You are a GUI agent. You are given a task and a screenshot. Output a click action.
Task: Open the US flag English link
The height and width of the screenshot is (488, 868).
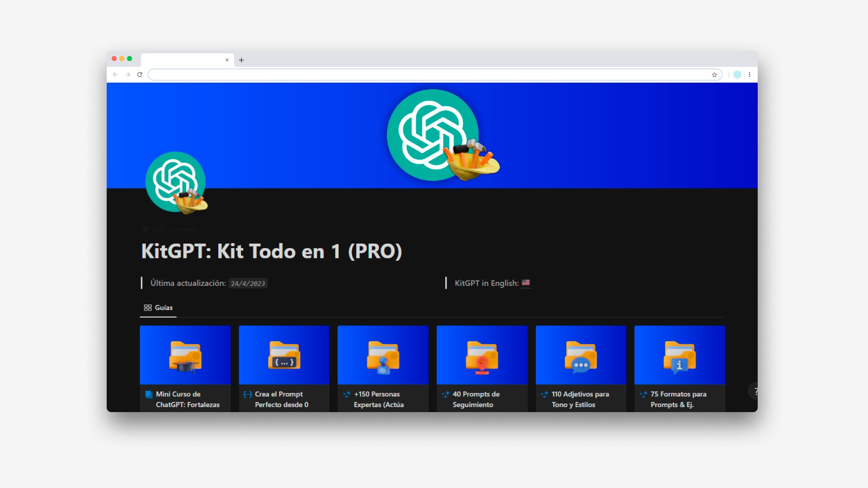(x=525, y=283)
